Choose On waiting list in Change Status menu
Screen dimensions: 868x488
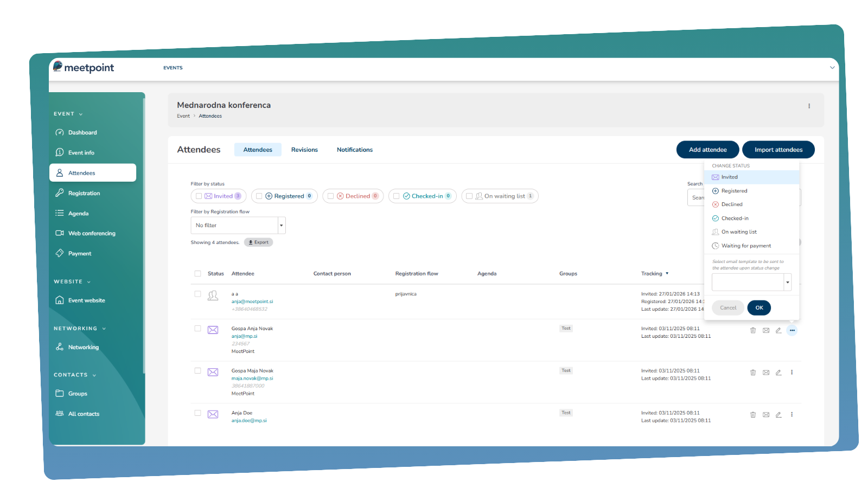751,232
